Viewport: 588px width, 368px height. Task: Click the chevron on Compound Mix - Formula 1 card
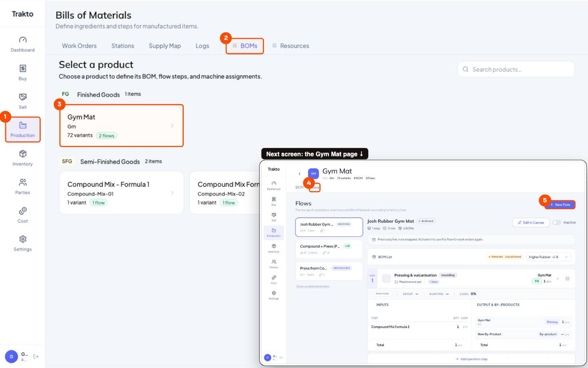[172, 193]
